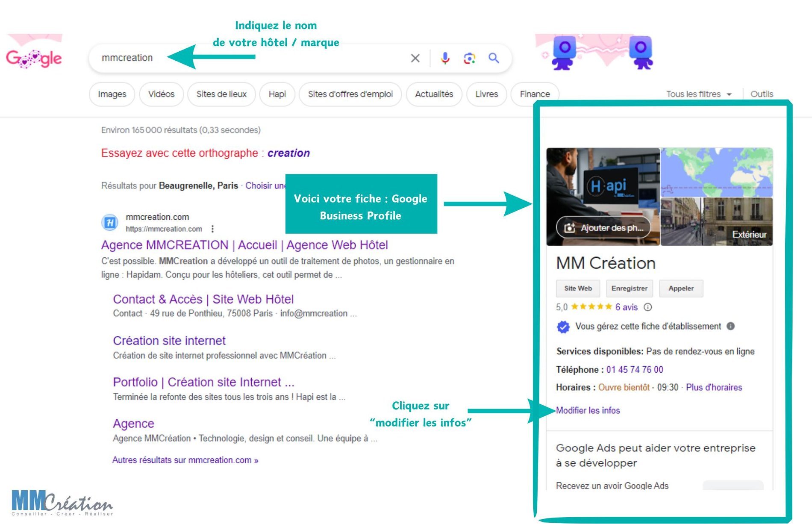Open Google Lens camera icon in search bar
The width and height of the screenshot is (812, 524).
coord(469,58)
